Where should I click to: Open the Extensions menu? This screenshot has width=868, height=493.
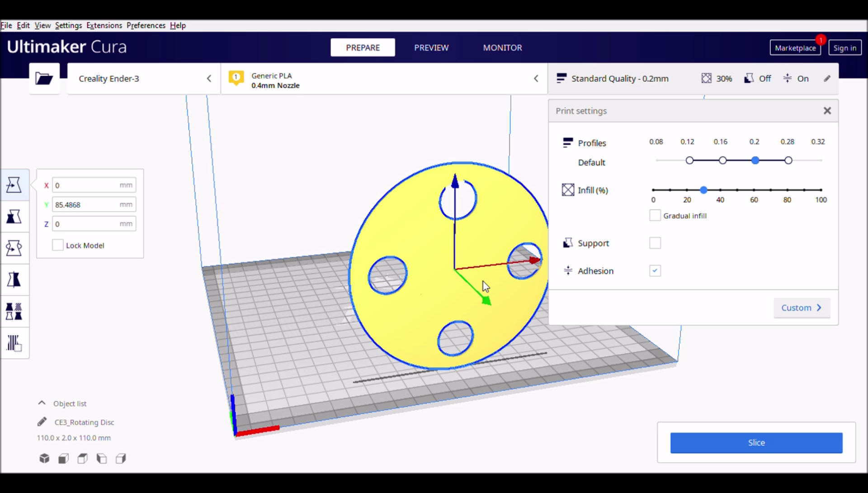click(x=104, y=25)
